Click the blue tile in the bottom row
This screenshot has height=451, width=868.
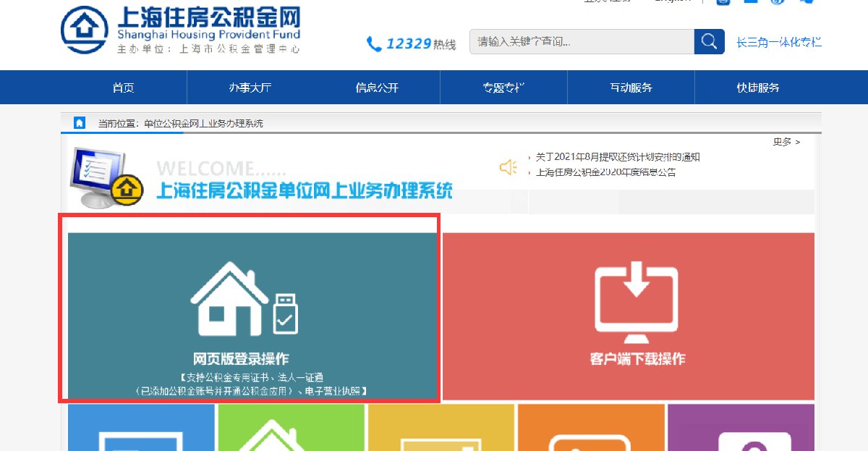141,427
